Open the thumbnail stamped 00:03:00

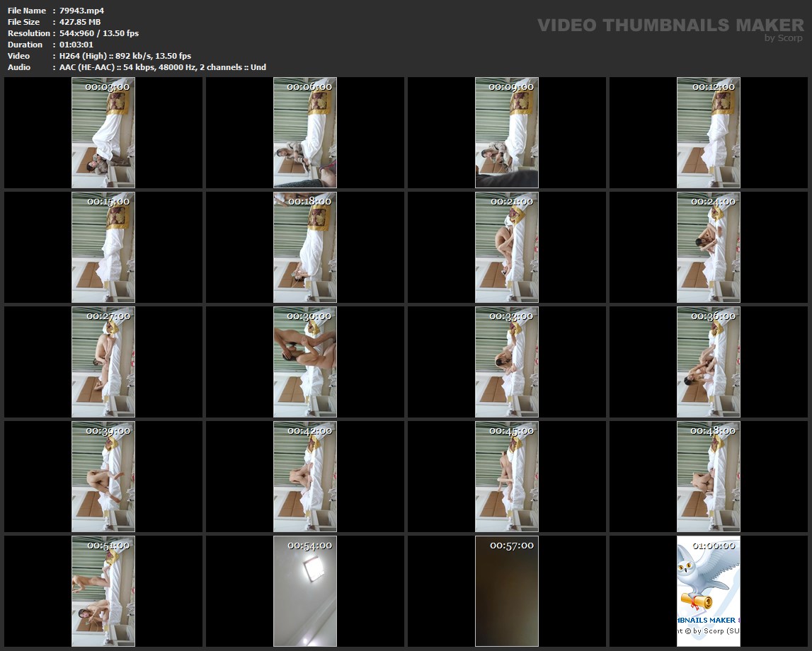[103, 132]
